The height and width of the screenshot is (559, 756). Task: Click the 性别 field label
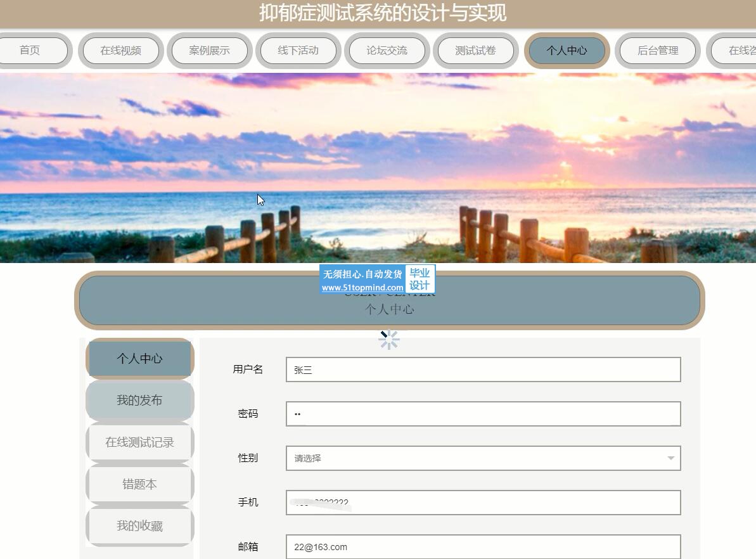click(x=248, y=458)
